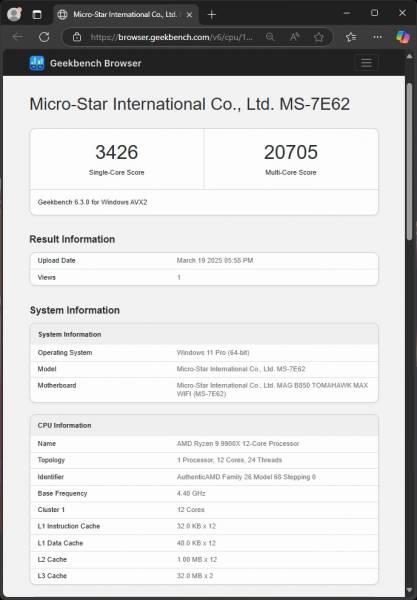417x600 pixels.
Task: Click the Geekbench Browser title link
Action: click(x=96, y=63)
